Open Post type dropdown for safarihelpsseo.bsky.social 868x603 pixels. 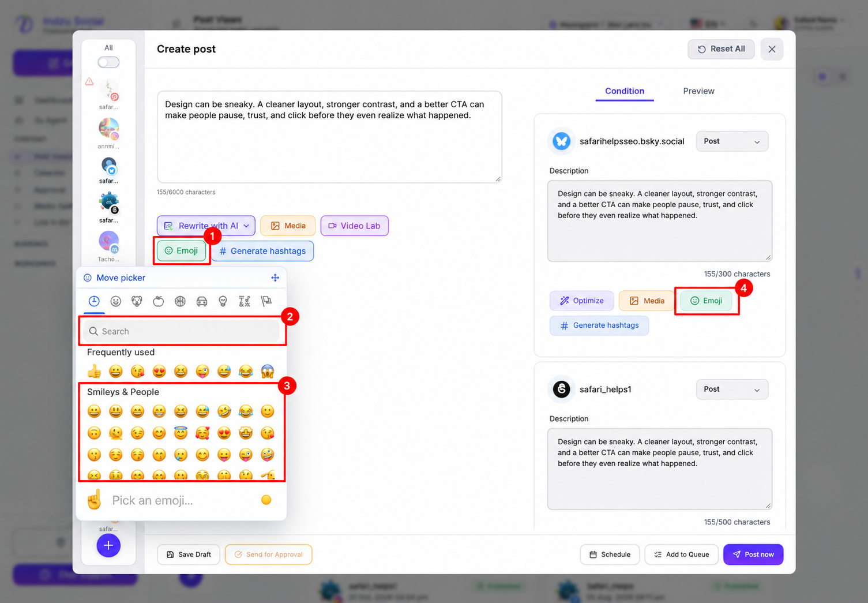732,141
